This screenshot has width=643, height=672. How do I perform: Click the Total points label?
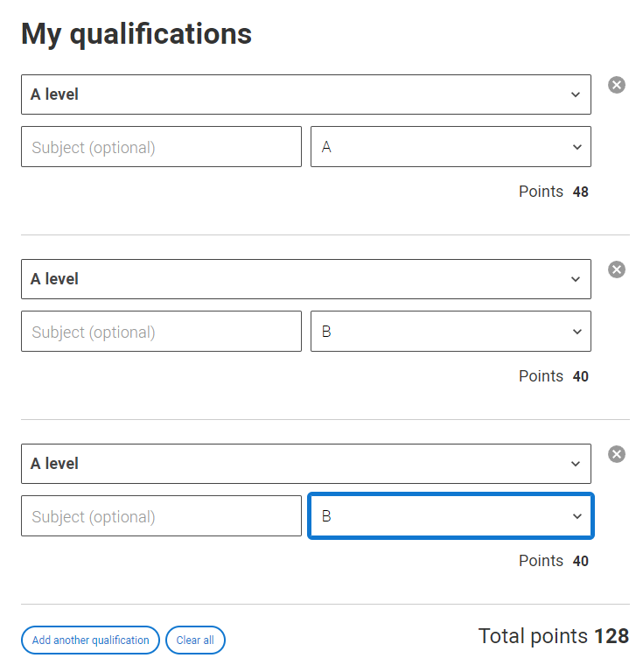click(534, 636)
